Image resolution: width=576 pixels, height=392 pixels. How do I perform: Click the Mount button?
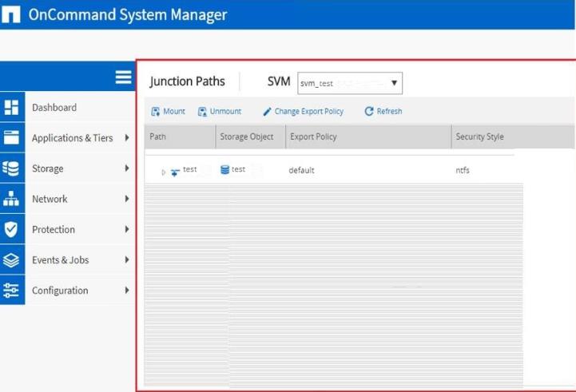point(168,112)
